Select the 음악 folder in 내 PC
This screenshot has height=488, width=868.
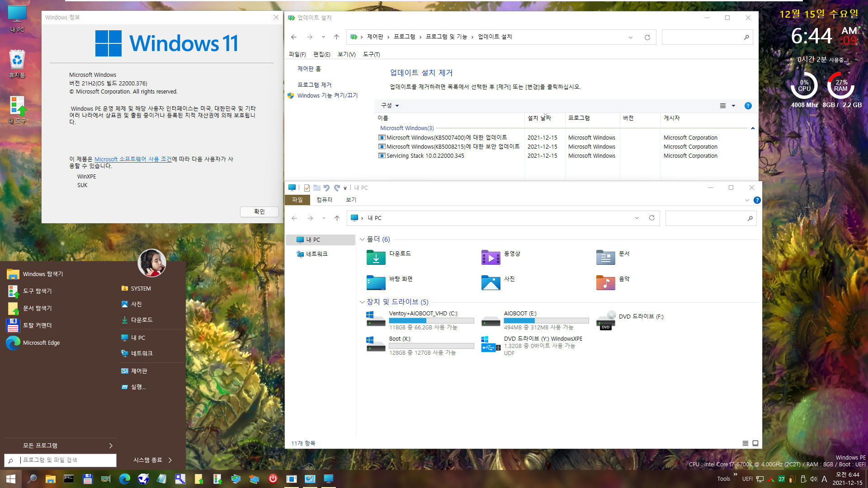point(613,282)
